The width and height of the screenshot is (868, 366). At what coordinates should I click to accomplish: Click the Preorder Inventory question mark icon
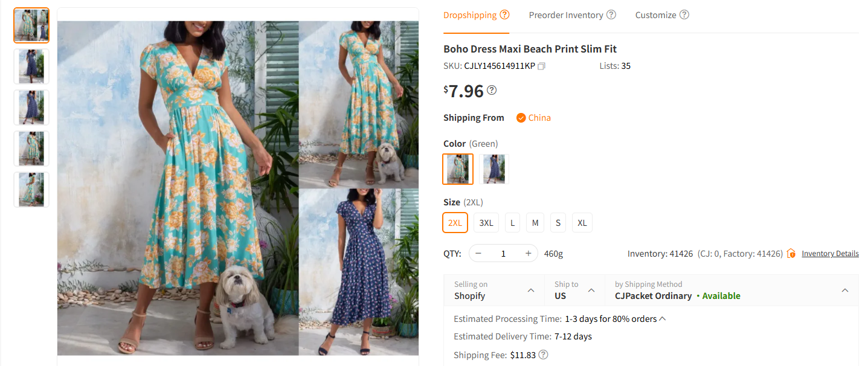tap(611, 14)
